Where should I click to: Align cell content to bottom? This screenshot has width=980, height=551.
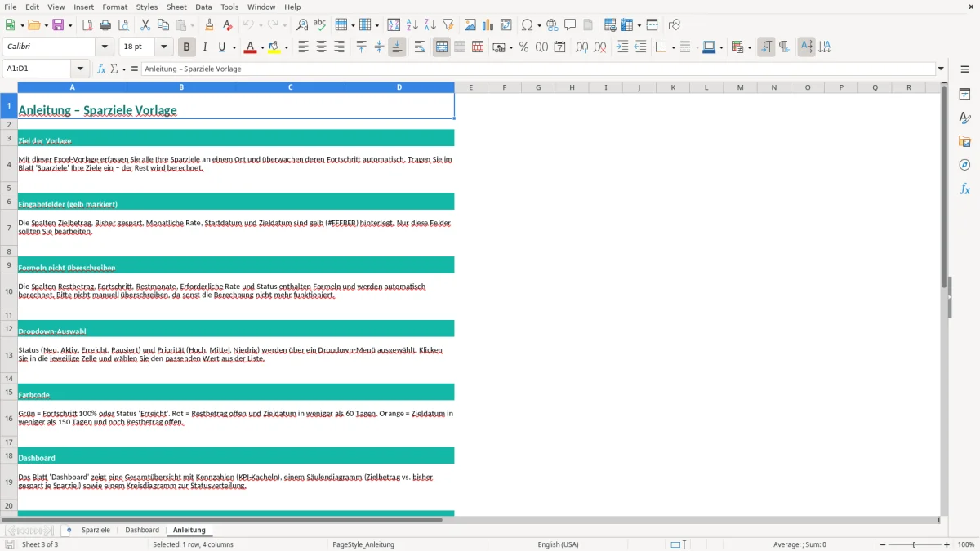[397, 47]
